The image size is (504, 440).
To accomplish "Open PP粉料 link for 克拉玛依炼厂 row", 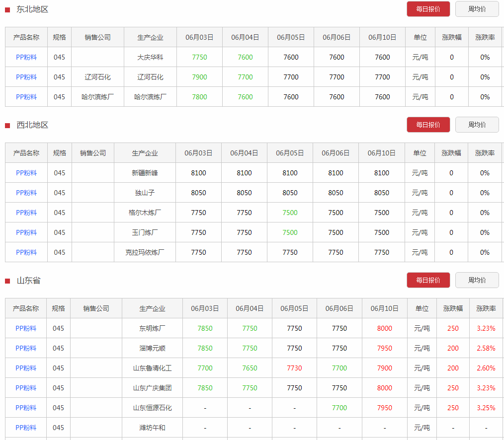I will (x=26, y=252).
